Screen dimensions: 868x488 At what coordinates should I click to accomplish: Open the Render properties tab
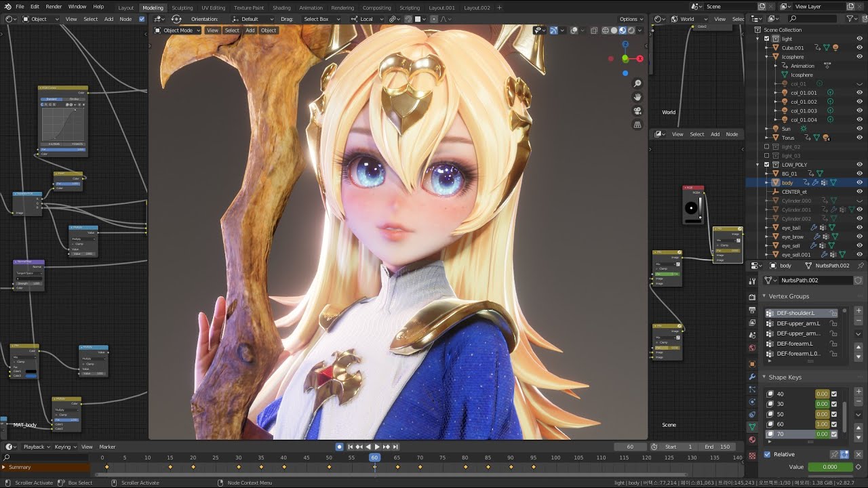point(752,297)
